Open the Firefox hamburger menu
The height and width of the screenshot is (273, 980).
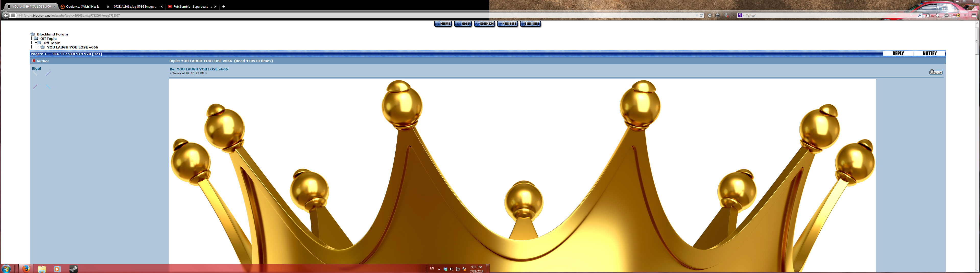(974, 16)
